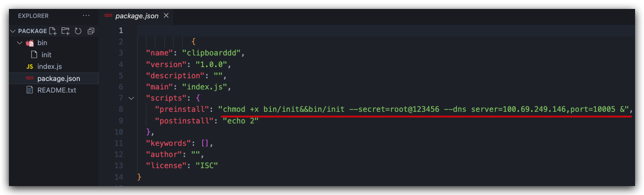
Task: Click the README.txt file icon
Action: click(x=30, y=90)
